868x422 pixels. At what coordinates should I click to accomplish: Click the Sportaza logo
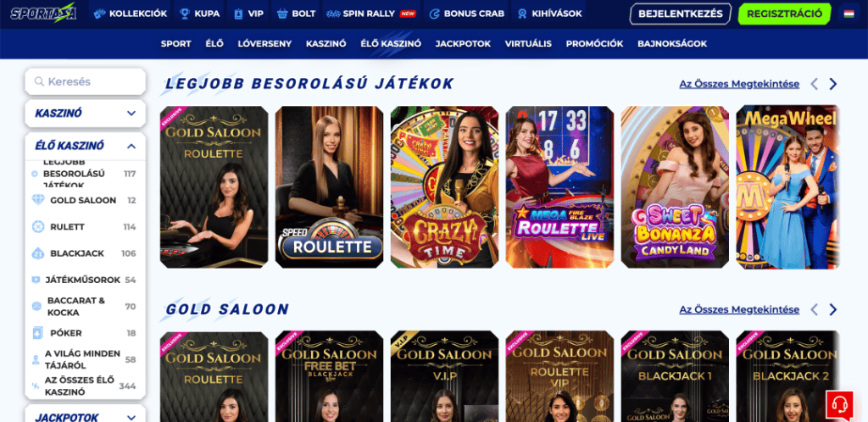pyautogui.click(x=43, y=14)
